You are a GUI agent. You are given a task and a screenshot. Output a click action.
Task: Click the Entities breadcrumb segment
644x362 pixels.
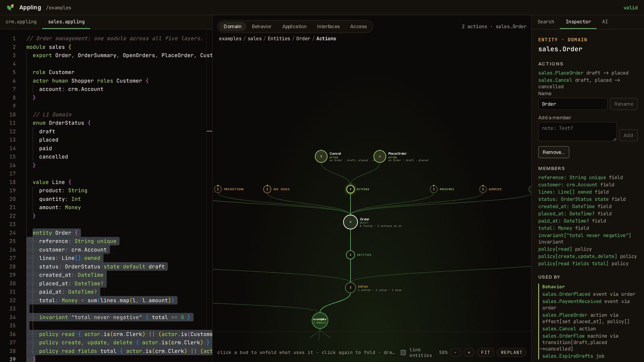pyautogui.click(x=279, y=39)
